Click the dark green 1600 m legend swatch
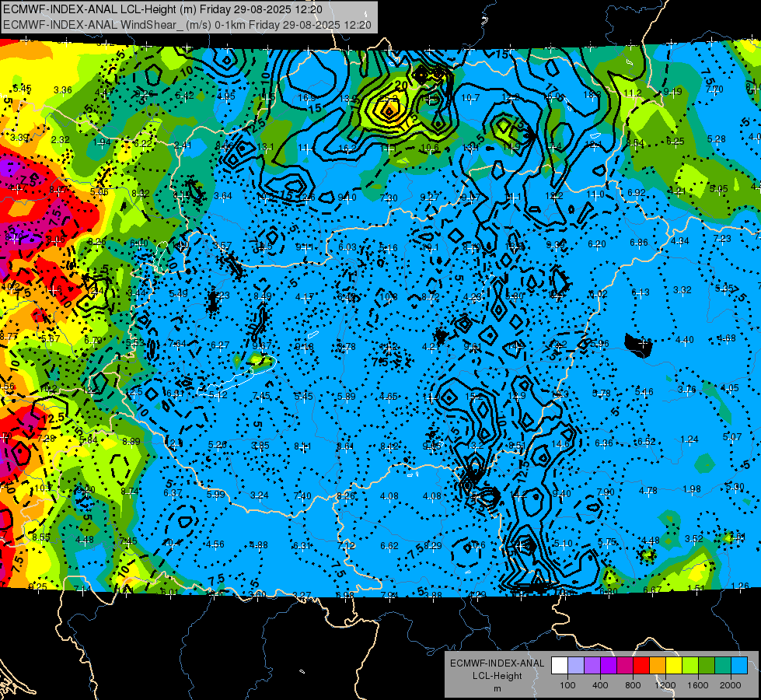The height and width of the screenshot is (700, 761). pos(707,666)
